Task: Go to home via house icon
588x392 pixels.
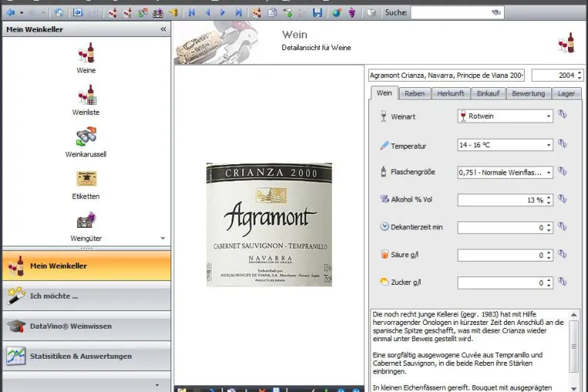Action: tap(59, 13)
